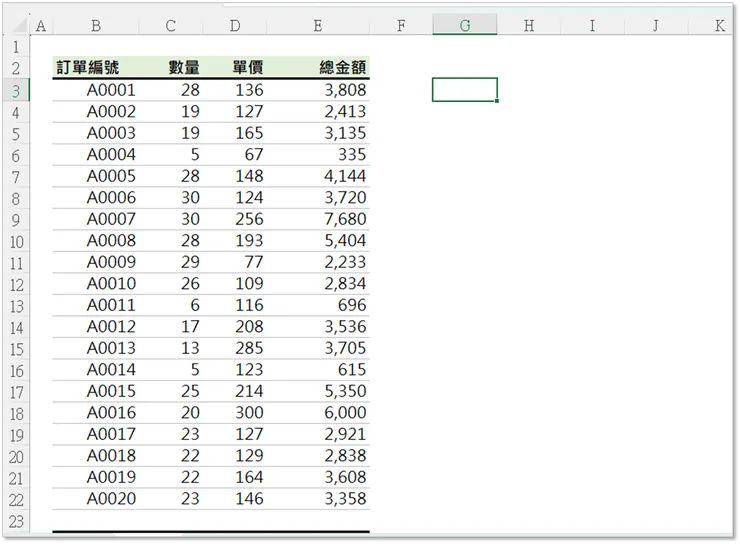Click the 訂單編號 header cell
Screen dimensions: 740x544
click(x=95, y=68)
